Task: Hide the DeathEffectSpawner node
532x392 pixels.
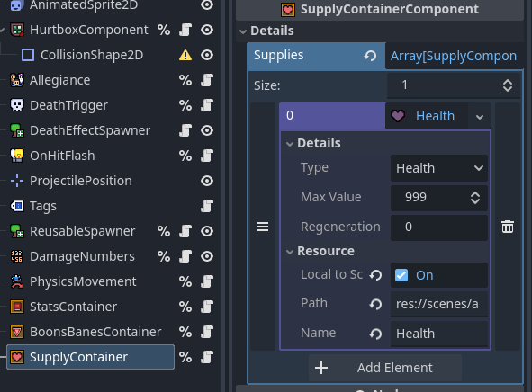Action: pos(207,130)
